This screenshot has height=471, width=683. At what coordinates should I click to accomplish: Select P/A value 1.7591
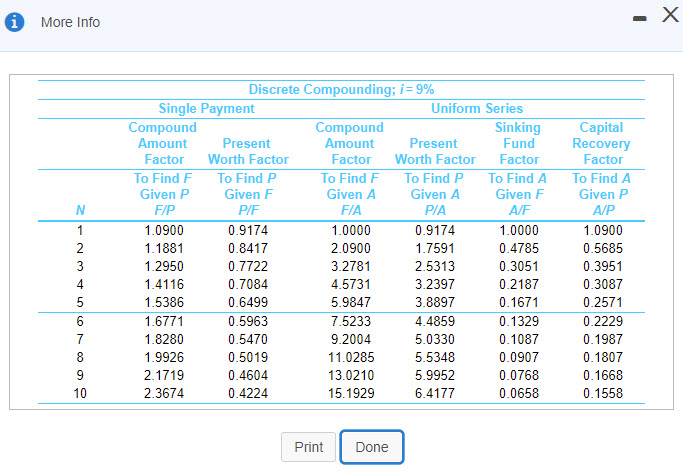point(435,248)
